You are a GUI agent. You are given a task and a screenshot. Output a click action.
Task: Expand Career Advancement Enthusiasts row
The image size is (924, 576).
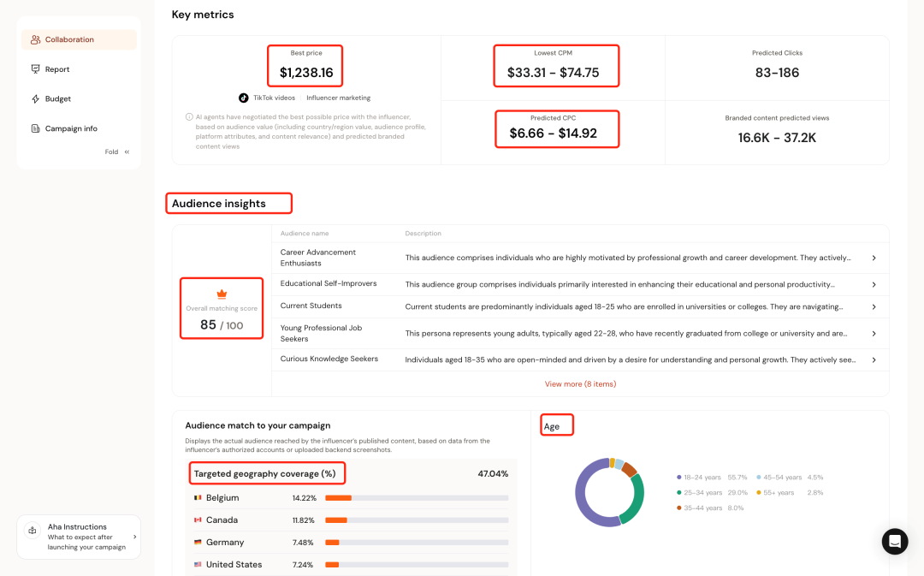point(873,258)
